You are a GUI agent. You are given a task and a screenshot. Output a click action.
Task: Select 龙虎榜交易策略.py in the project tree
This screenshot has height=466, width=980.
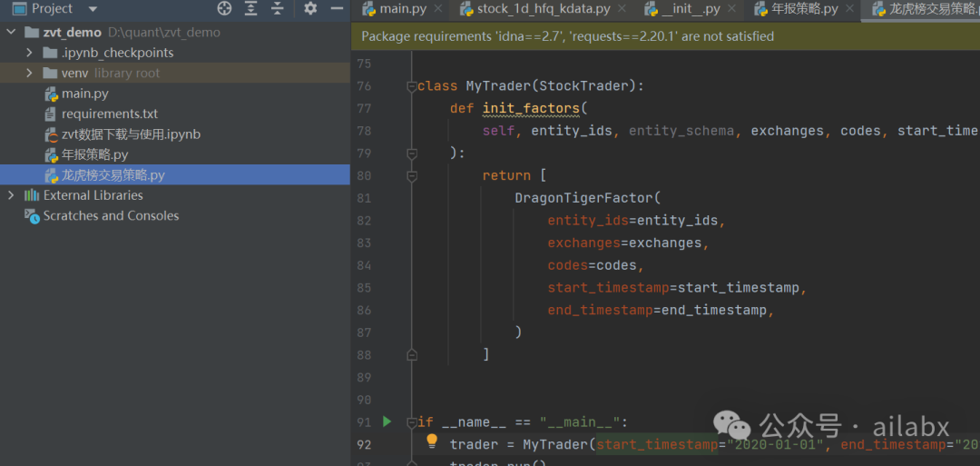pos(113,175)
